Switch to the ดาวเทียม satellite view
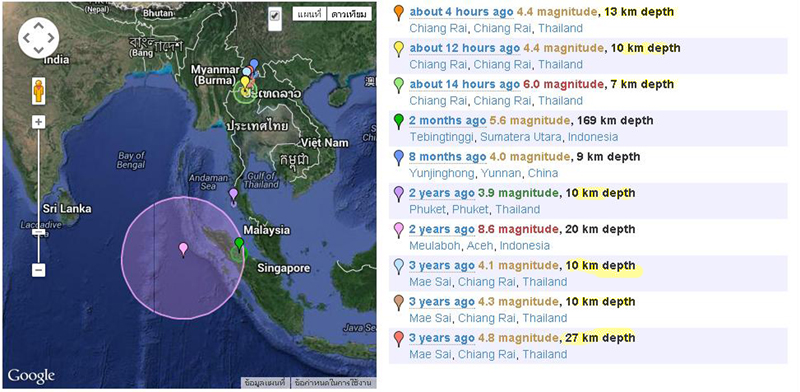 [x=348, y=14]
